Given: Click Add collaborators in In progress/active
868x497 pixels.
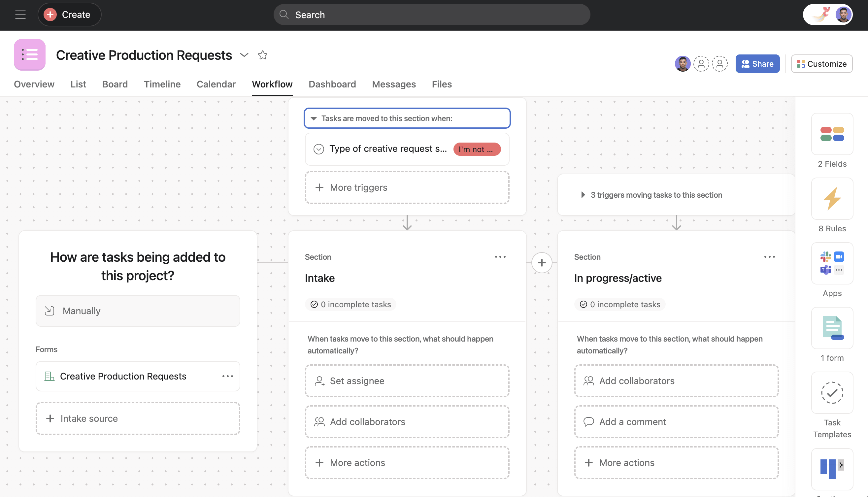Looking at the screenshot, I should click(677, 381).
